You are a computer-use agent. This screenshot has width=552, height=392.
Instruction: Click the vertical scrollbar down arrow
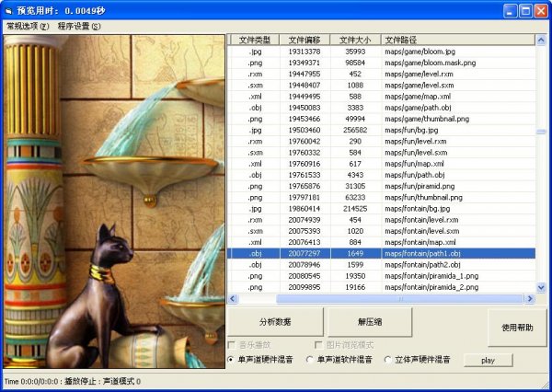[x=540, y=287]
